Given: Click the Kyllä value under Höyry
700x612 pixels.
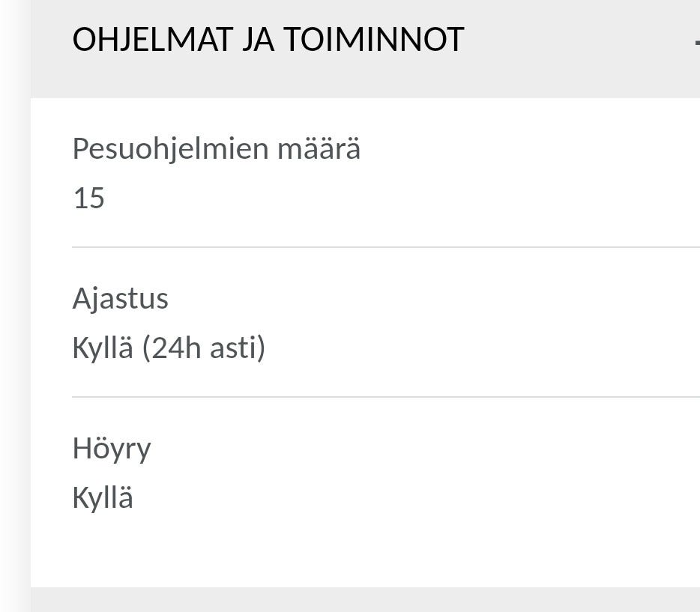Looking at the screenshot, I should (103, 498).
